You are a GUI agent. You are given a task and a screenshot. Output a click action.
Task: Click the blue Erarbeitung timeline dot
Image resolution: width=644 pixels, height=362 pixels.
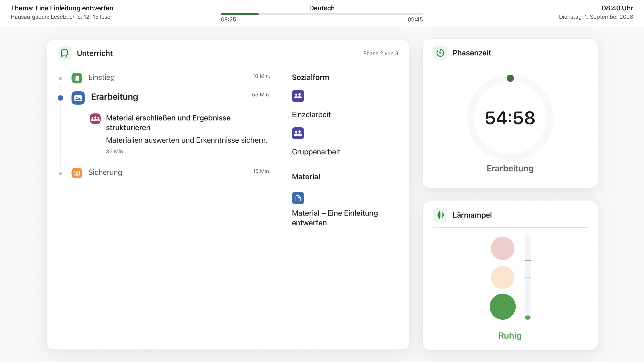pyautogui.click(x=60, y=98)
